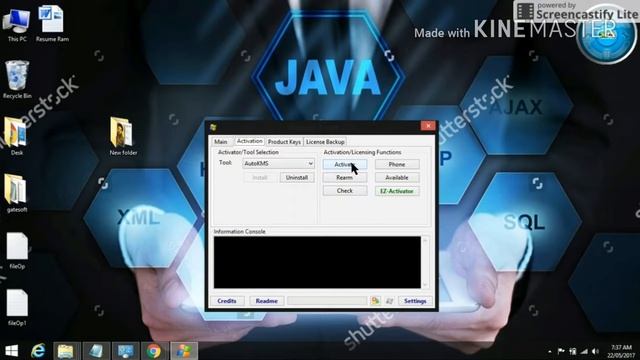Select the fileOp file icon
The width and height of the screenshot is (640, 360).
point(17,251)
